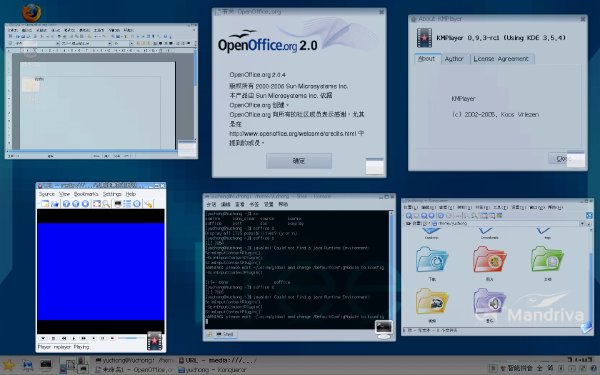The image size is (600, 375).
Task: Switch to the OpenOffice.org taskbar entry
Action: pos(134,370)
